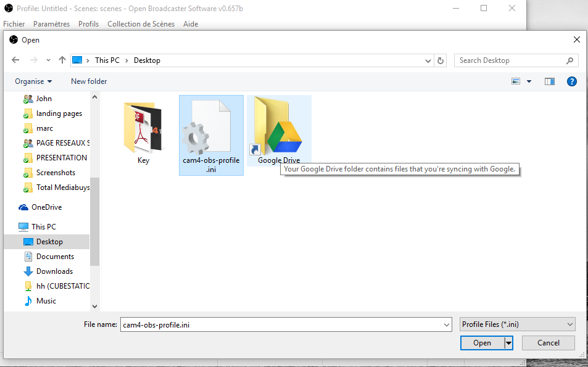The width and height of the screenshot is (588, 367).
Task: Click the Open button
Action: [482, 343]
